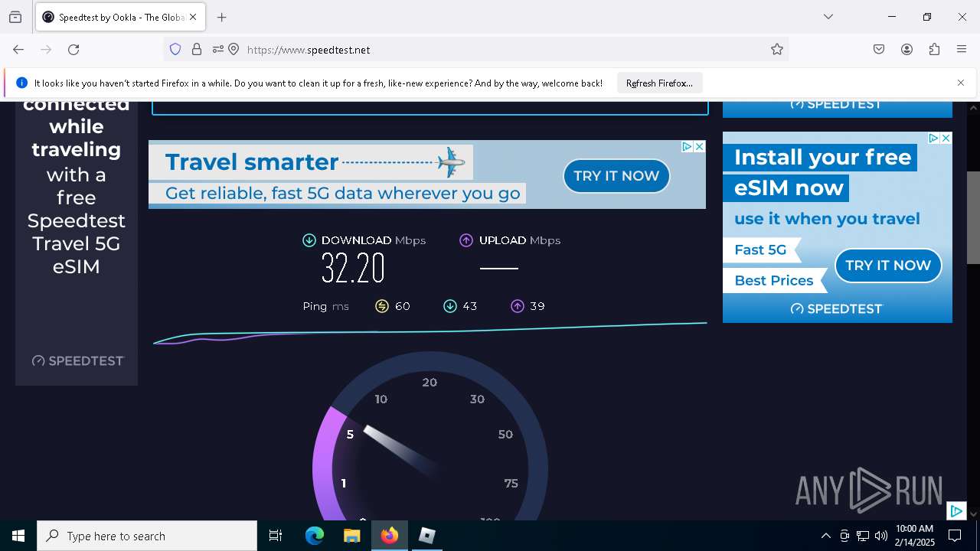Dismiss the Firefox notification bar
This screenshot has width=980, height=551.
[x=961, y=83]
